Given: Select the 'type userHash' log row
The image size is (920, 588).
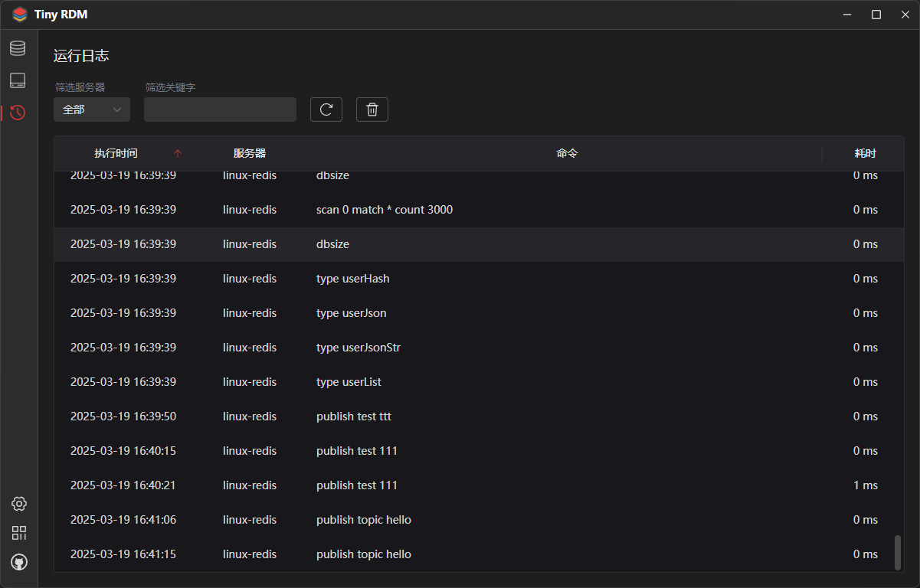Looking at the screenshot, I should (x=353, y=279).
